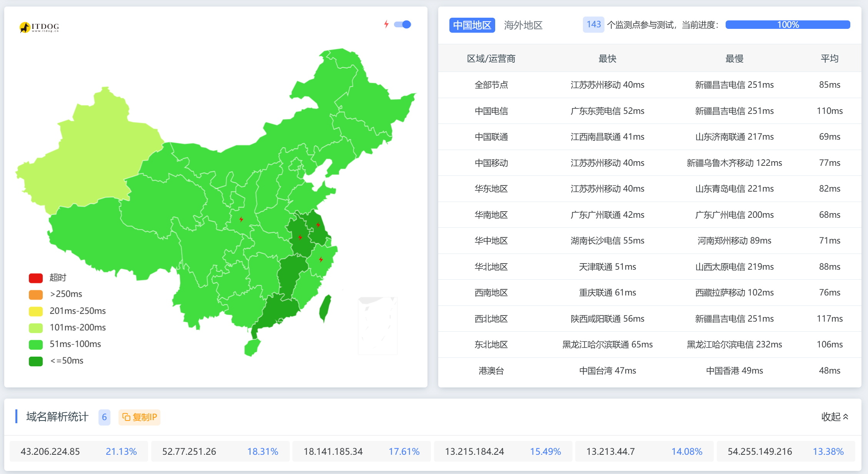Click the orange >250ms legend swatch

pyautogui.click(x=36, y=294)
